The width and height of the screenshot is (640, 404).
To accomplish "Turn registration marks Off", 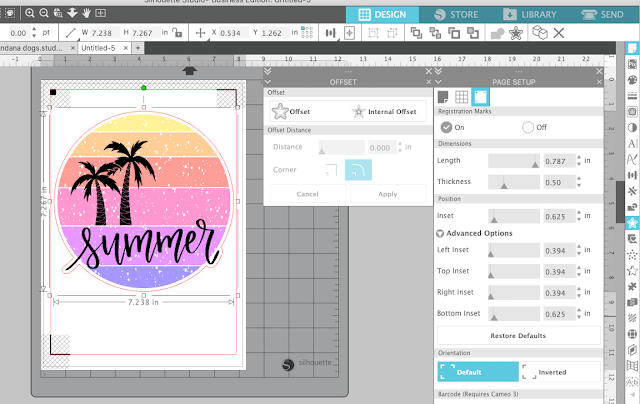I will [x=528, y=127].
